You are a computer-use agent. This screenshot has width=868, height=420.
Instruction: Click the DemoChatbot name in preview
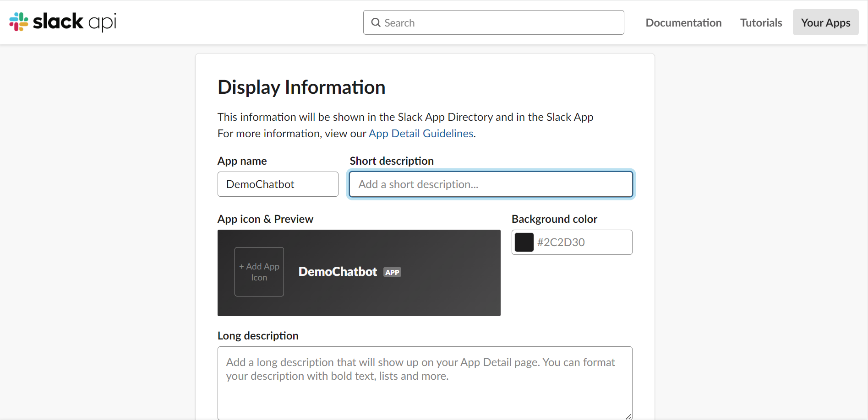(338, 272)
